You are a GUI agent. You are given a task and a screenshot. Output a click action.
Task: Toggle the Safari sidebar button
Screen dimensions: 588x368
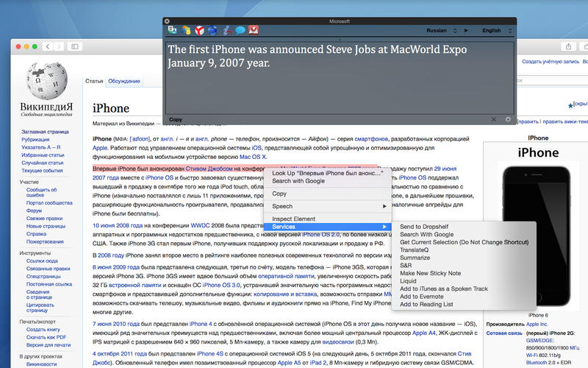click(x=75, y=46)
